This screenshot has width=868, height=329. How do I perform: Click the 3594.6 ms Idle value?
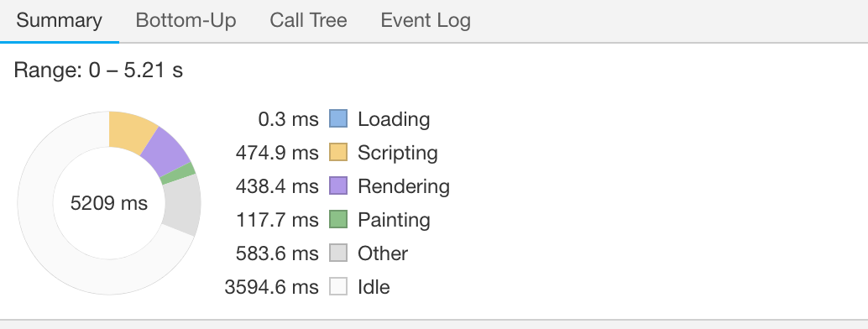coord(272,287)
